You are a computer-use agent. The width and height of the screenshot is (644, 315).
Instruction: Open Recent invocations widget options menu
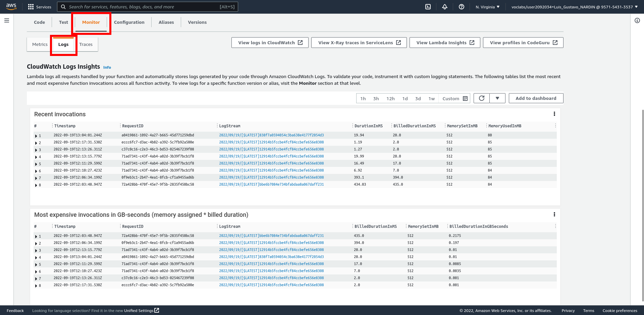(554, 114)
